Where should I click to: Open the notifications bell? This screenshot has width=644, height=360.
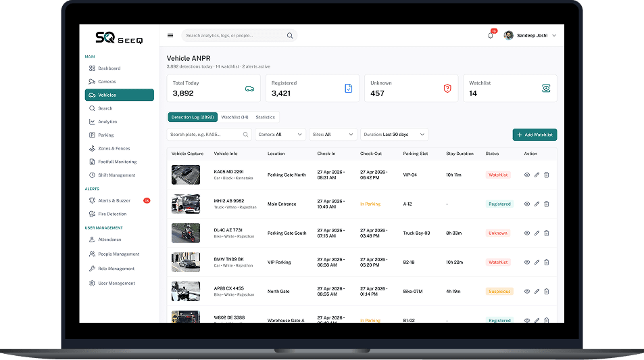click(x=491, y=35)
